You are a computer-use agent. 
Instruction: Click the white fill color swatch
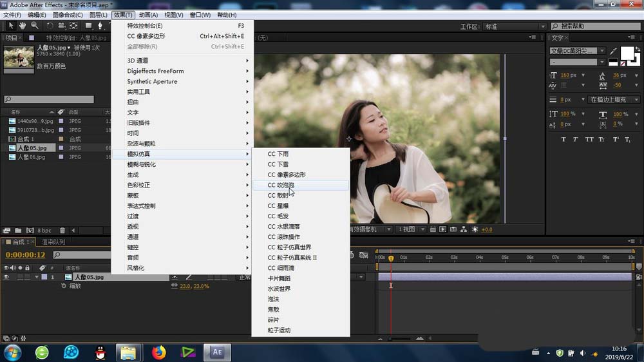click(627, 53)
